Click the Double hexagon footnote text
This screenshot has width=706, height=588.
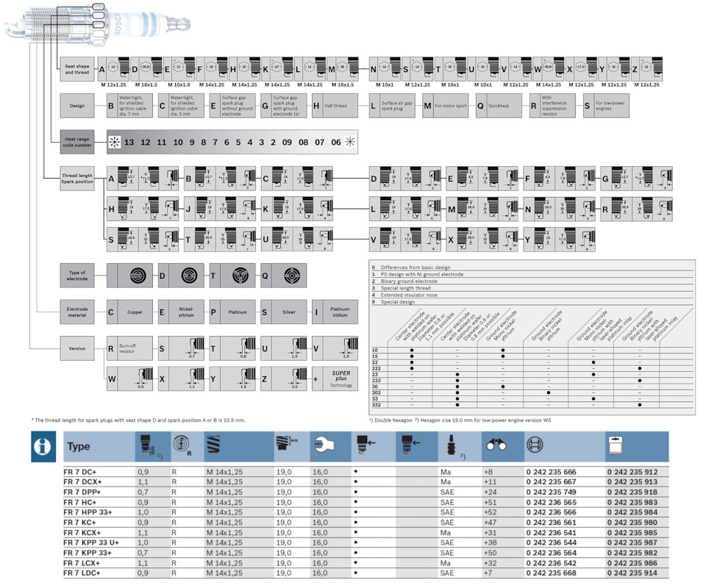[391, 420]
